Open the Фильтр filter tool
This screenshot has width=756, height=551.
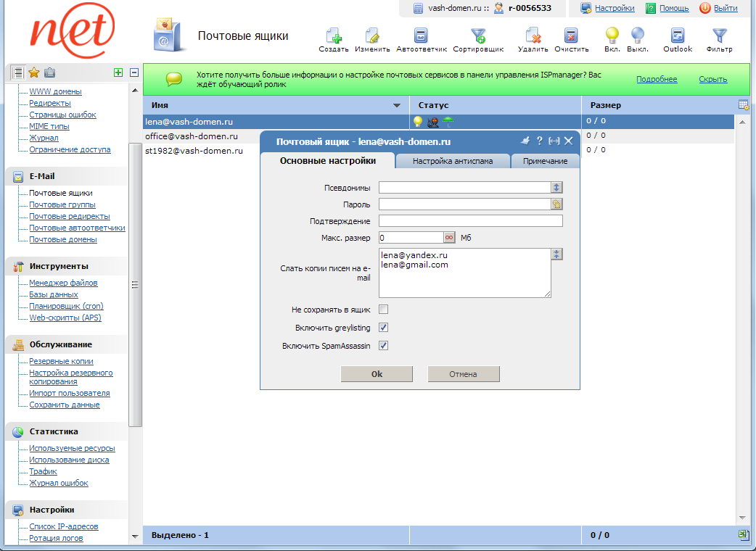click(x=719, y=36)
